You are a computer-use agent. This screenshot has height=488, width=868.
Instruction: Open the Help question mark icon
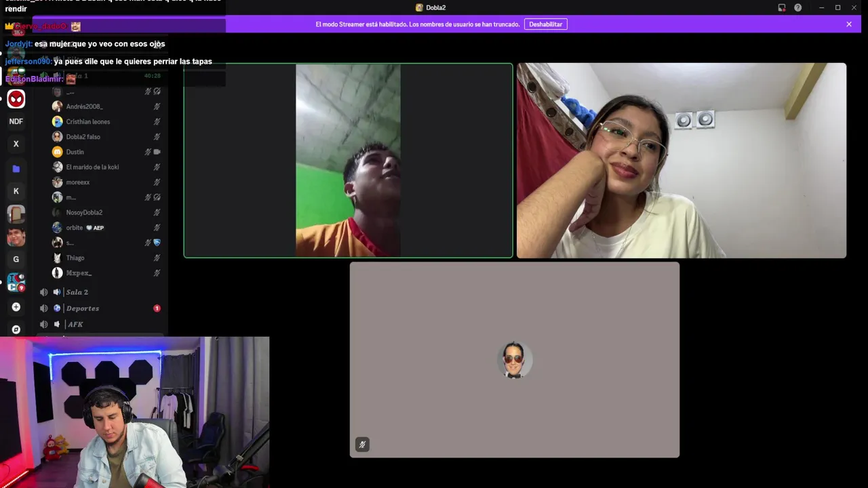[797, 7]
